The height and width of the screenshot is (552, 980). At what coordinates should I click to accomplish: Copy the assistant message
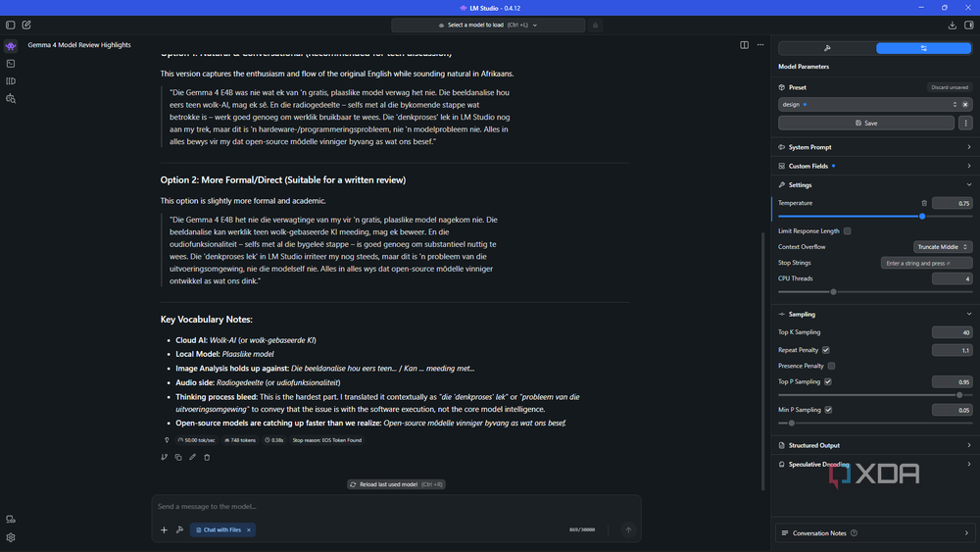click(178, 457)
